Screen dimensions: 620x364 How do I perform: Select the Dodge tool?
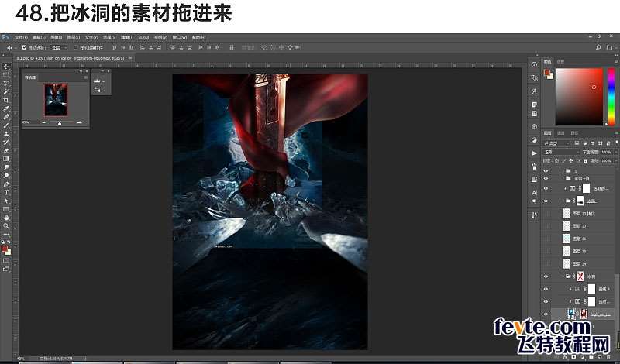[6, 176]
